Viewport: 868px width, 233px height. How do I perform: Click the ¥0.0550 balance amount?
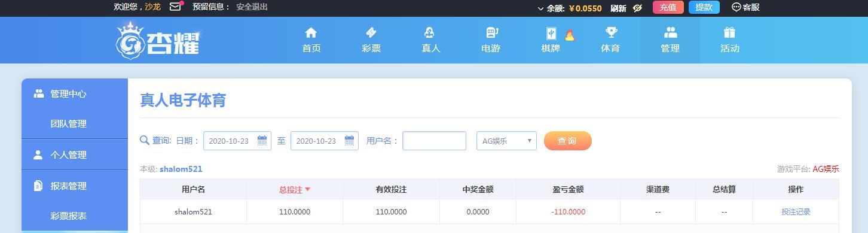(585, 8)
